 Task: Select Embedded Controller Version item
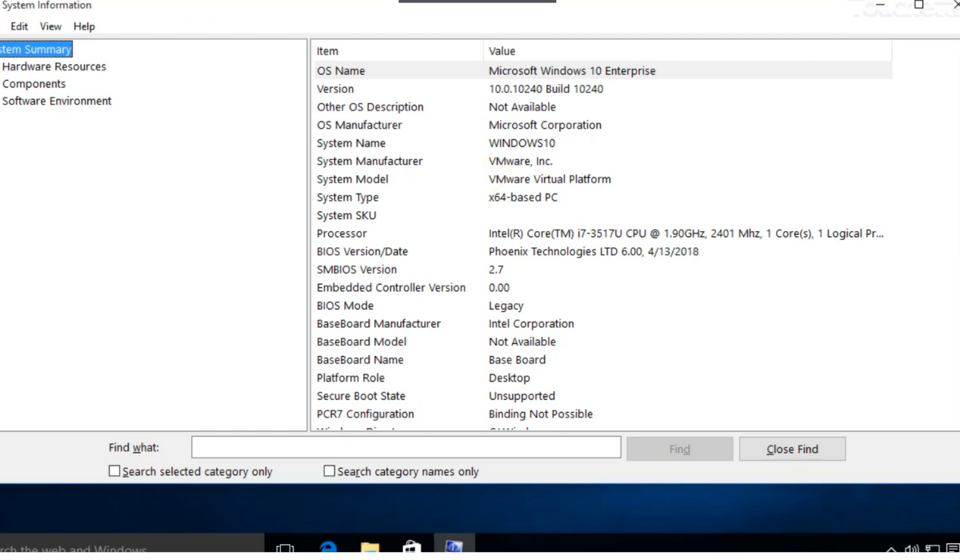tap(391, 287)
